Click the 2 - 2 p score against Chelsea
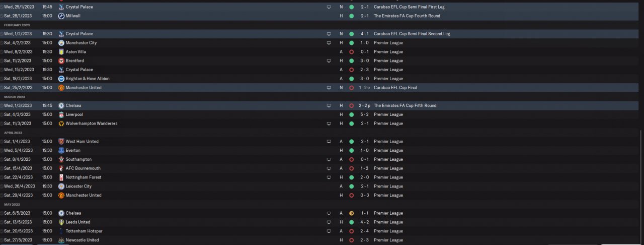644x245 pixels. click(366, 106)
